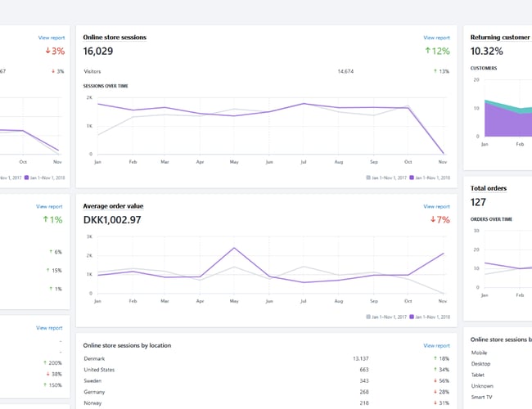Screen dimensions: 532x409
Task: Select Jul point on sessions over time chart
Action: pos(304,104)
